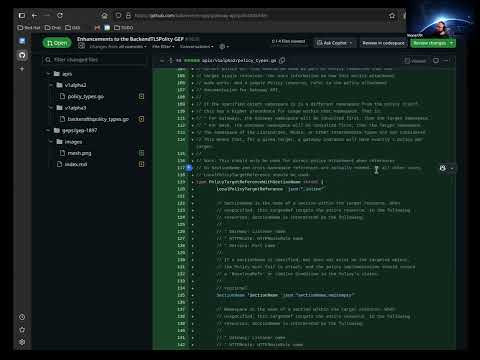Open the browser home page icon

click(x=104, y=15)
